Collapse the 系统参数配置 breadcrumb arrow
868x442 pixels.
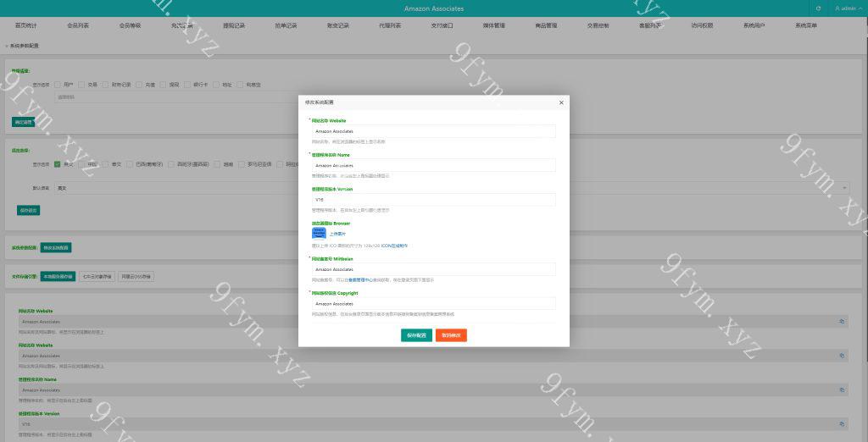7,46
